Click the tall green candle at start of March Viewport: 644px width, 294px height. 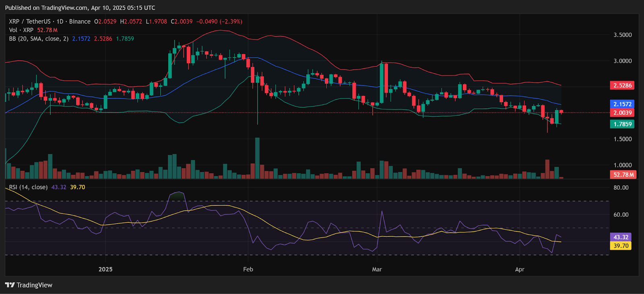click(x=382, y=83)
